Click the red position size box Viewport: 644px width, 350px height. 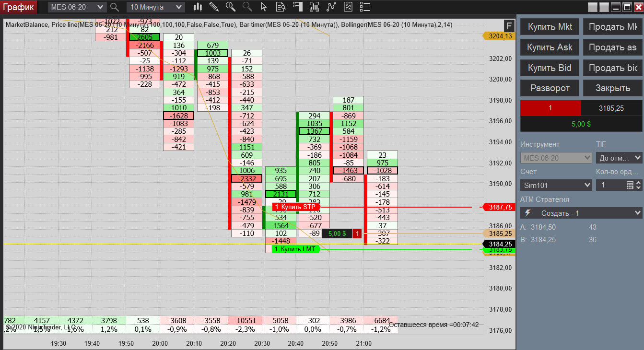coord(550,108)
